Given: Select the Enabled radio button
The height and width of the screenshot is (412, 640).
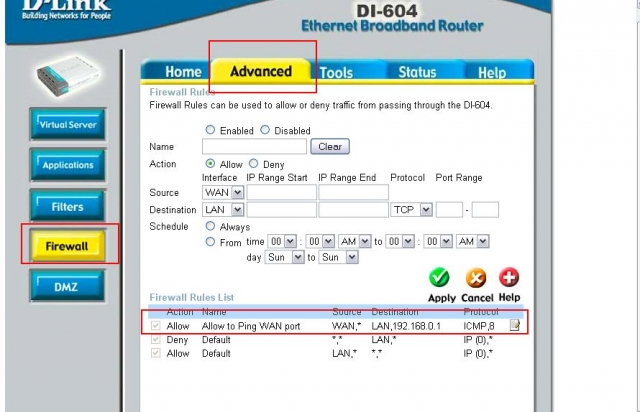Looking at the screenshot, I should [210, 130].
